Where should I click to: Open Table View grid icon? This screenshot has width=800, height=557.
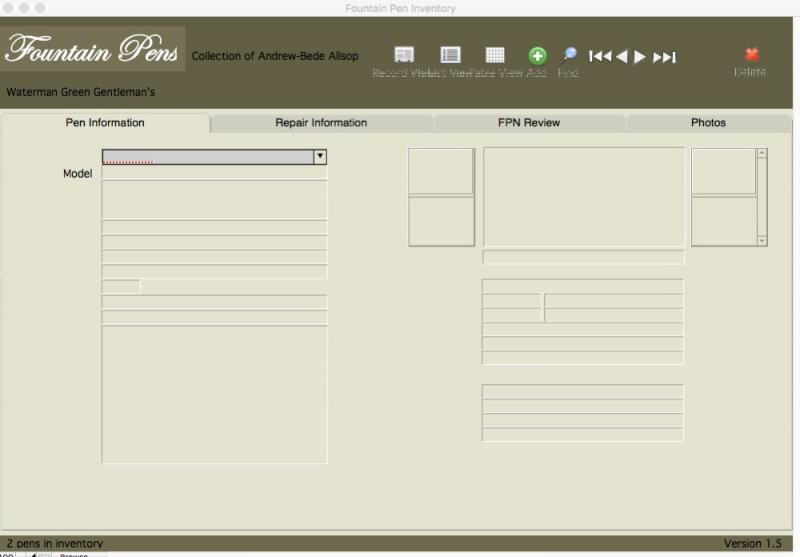coord(495,56)
